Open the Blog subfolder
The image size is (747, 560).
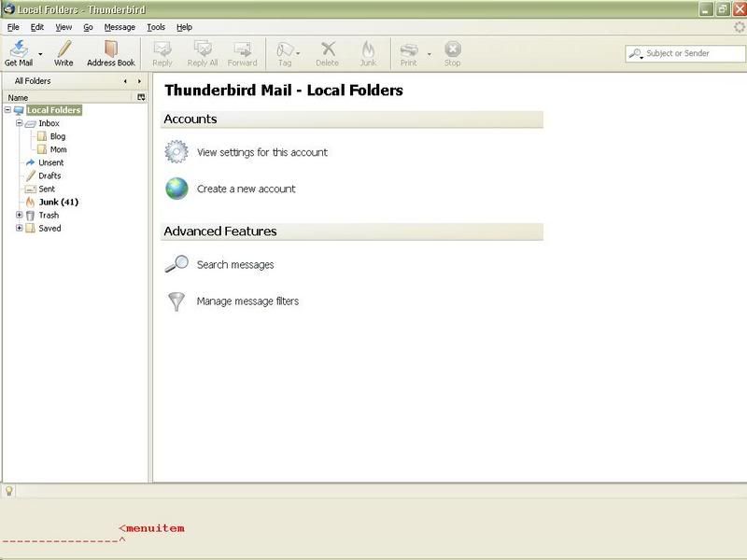[x=58, y=136]
